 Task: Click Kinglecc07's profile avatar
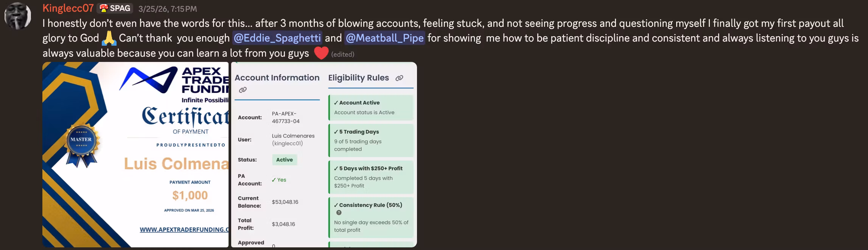[17, 16]
